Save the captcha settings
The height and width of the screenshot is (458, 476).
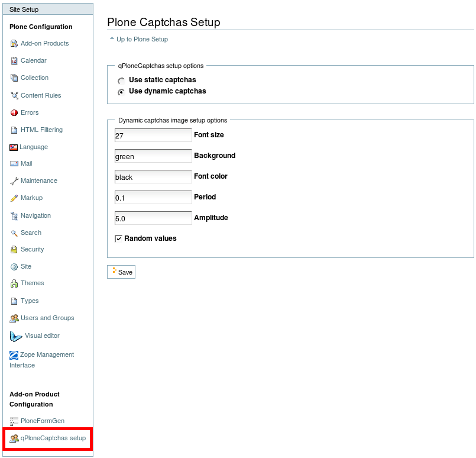[x=121, y=272]
